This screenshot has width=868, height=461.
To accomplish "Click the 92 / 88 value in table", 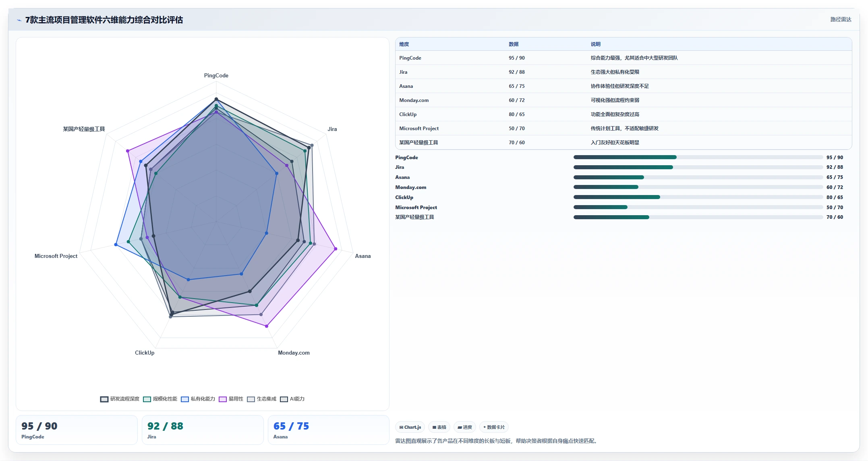I will (x=517, y=72).
